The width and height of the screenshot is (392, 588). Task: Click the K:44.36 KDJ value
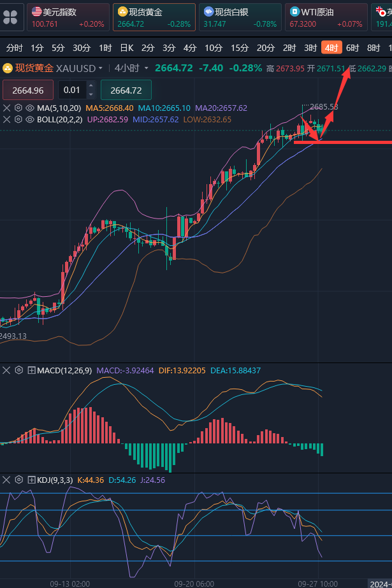pyautogui.click(x=91, y=480)
